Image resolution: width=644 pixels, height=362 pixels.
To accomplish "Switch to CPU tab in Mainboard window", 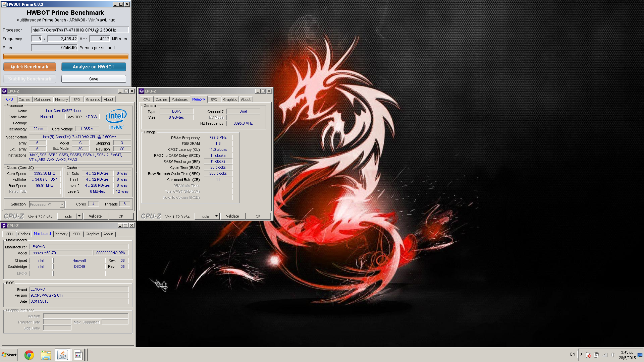I will [9, 234].
